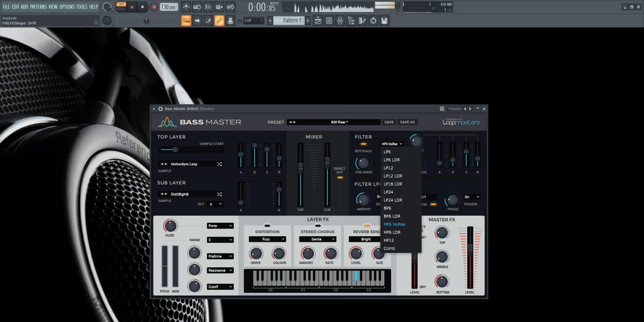Viewport: 644px width, 322px height.
Task: Click the pause button in the transport
Action: pos(132,7)
